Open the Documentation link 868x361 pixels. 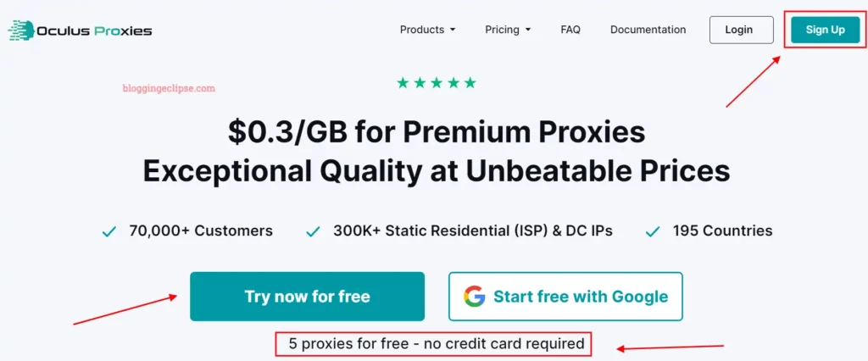[x=648, y=30]
